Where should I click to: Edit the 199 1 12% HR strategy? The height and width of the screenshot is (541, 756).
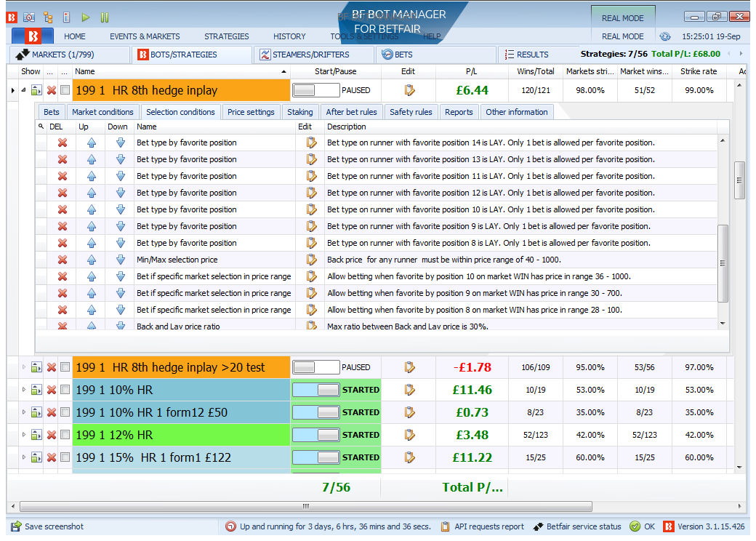point(409,435)
